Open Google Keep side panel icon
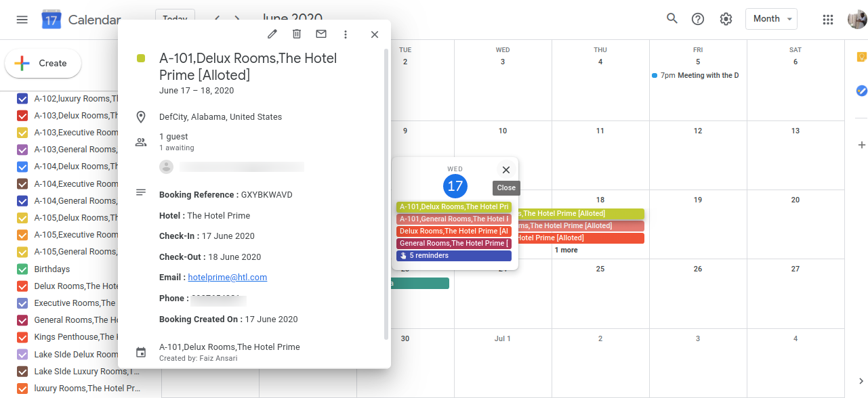Image resolution: width=868 pixels, height=398 pixels. tap(862, 57)
